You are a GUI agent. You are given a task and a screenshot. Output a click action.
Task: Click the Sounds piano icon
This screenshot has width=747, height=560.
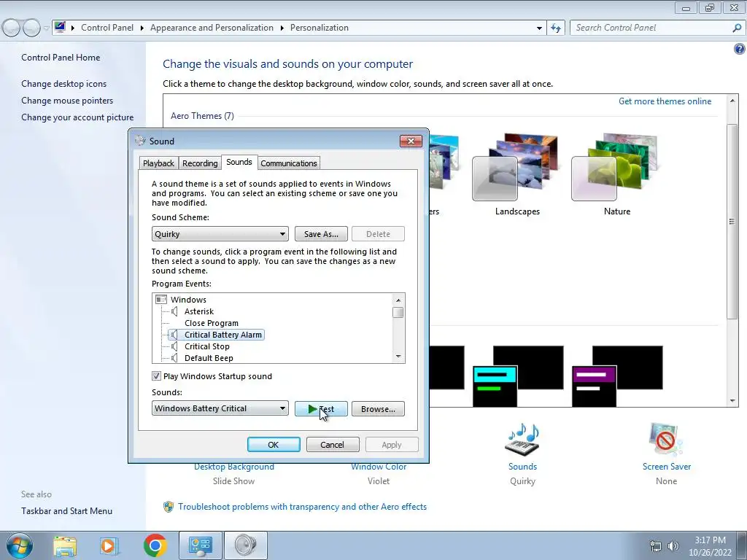(x=522, y=439)
